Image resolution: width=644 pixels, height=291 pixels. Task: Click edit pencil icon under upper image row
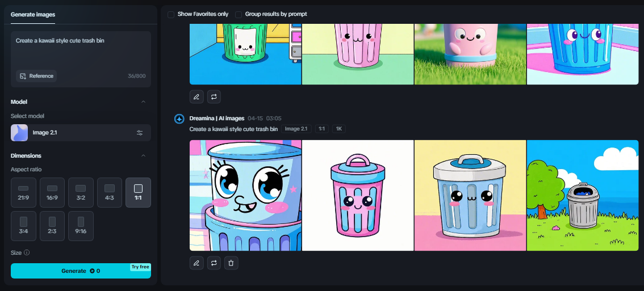point(196,97)
